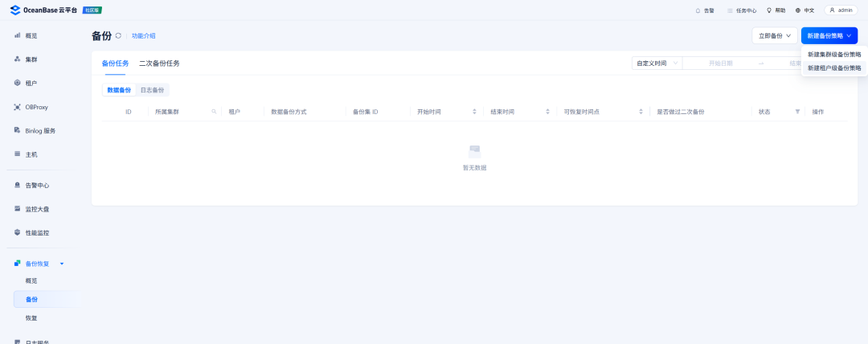Select the 数据备份 segment
868x344 pixels.
(x=119, y=90)
